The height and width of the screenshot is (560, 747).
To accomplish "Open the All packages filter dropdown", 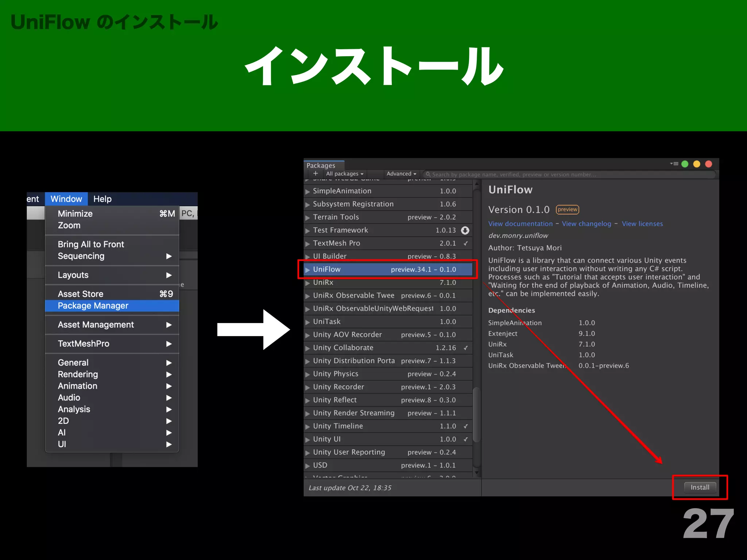I will point(344,174).
